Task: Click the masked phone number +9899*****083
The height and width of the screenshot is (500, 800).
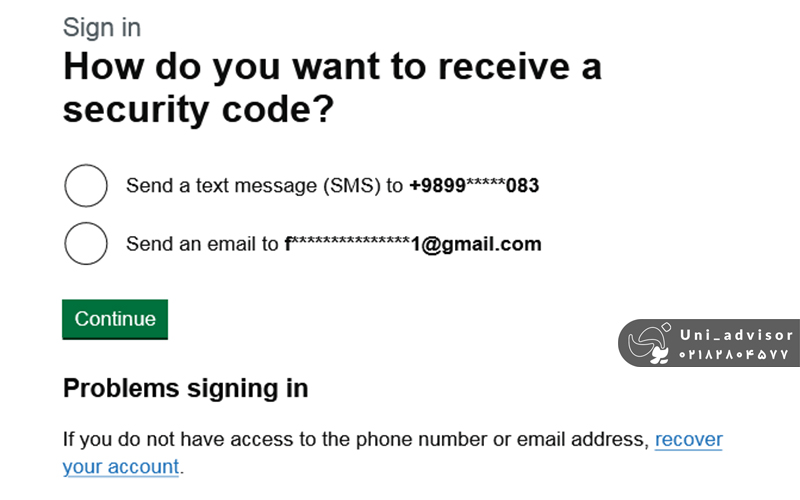Action: [x=475, y=186]
